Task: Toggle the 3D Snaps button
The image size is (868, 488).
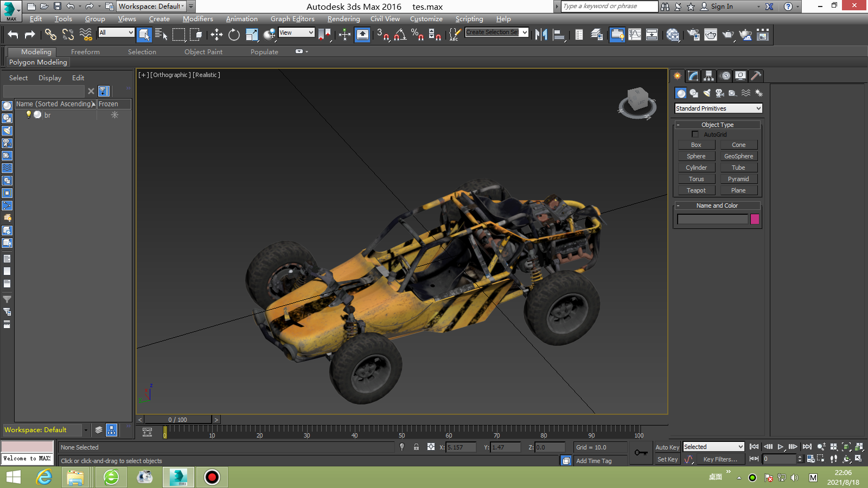Action: (x=382, y=35)
